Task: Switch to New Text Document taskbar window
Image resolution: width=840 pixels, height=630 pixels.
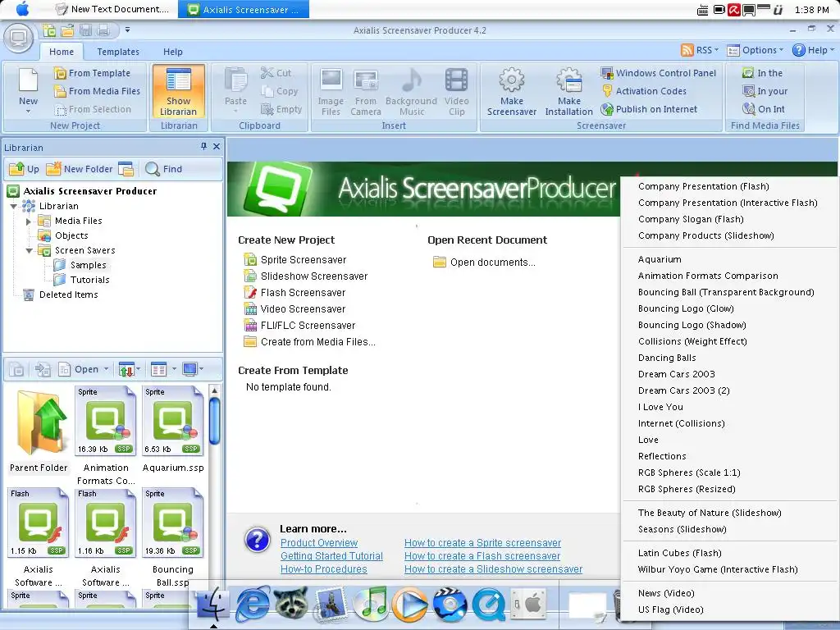Action: click(x=113, y=9)
